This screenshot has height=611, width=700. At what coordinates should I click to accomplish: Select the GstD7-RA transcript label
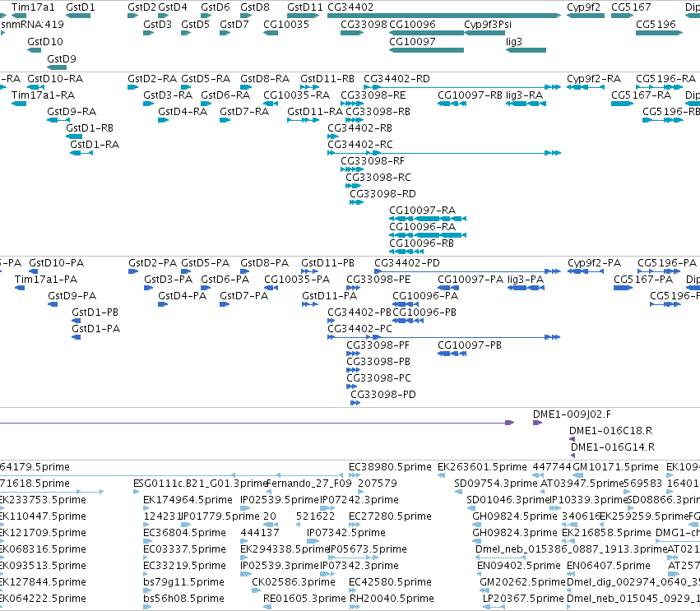pos(244,112)
